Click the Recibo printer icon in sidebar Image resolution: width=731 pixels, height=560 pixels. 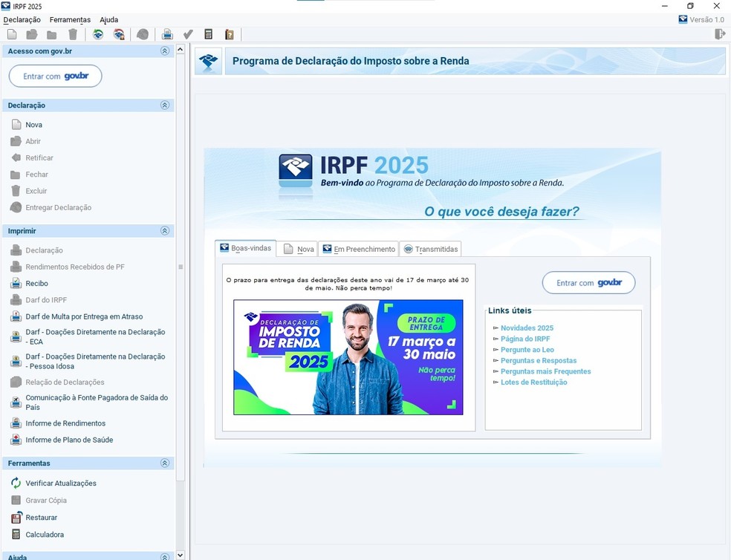16,284
